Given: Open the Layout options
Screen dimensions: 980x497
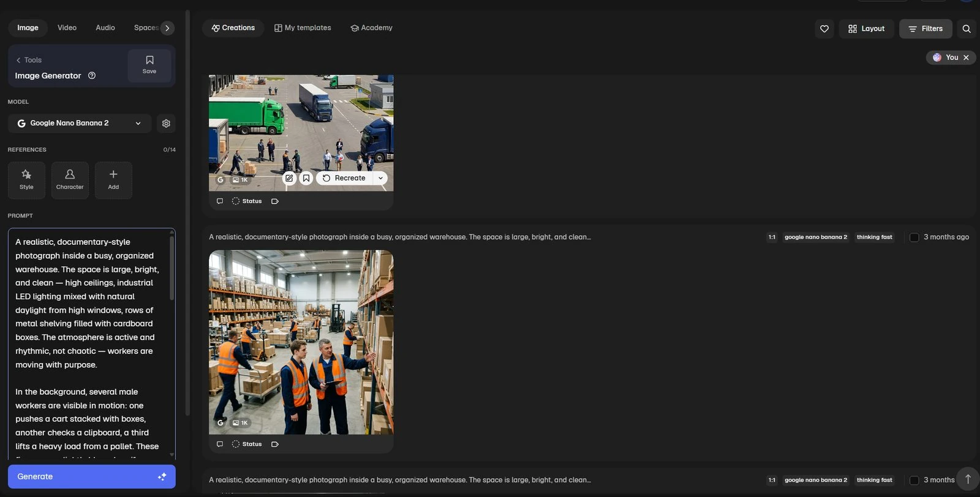Looking at the screenshot, I should [x=866, y=29].
